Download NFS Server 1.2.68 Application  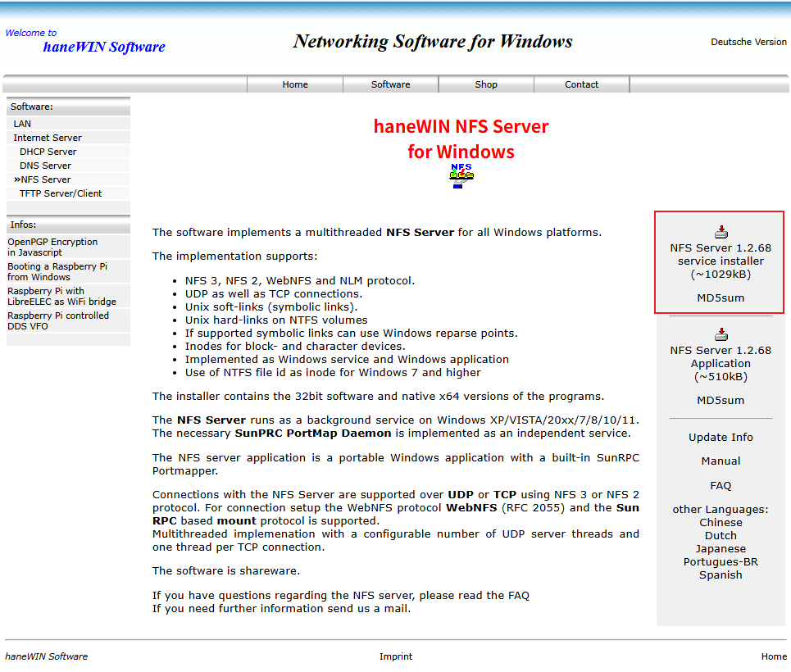(x=721, y=363)
